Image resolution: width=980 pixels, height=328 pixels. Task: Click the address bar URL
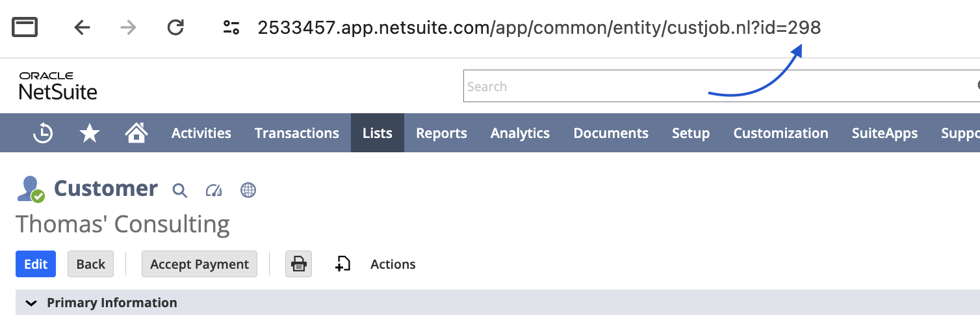click(539, 27)
